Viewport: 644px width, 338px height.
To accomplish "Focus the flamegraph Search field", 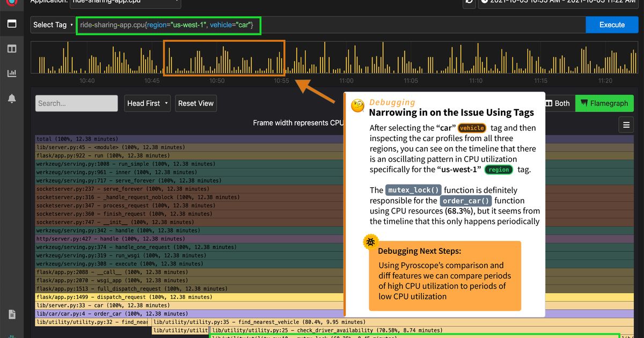I will click(77, 104).
